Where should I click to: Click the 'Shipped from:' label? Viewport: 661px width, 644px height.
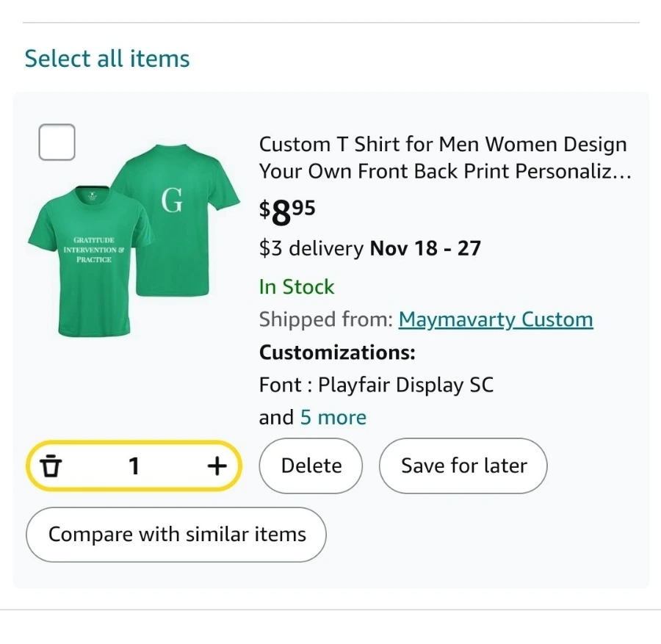tap(325, 319)
